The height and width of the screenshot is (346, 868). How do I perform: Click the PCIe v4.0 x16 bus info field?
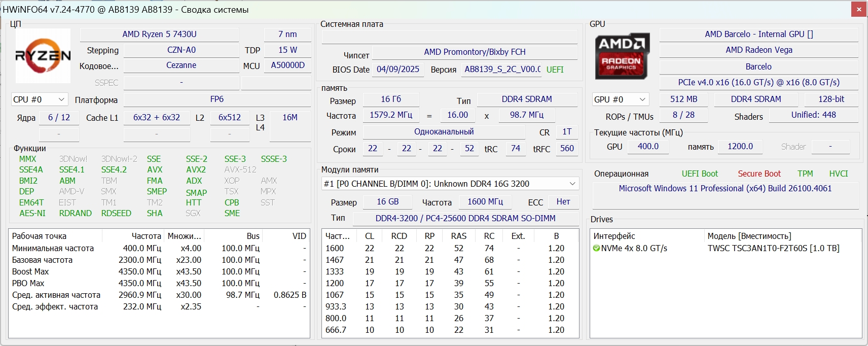758,82
